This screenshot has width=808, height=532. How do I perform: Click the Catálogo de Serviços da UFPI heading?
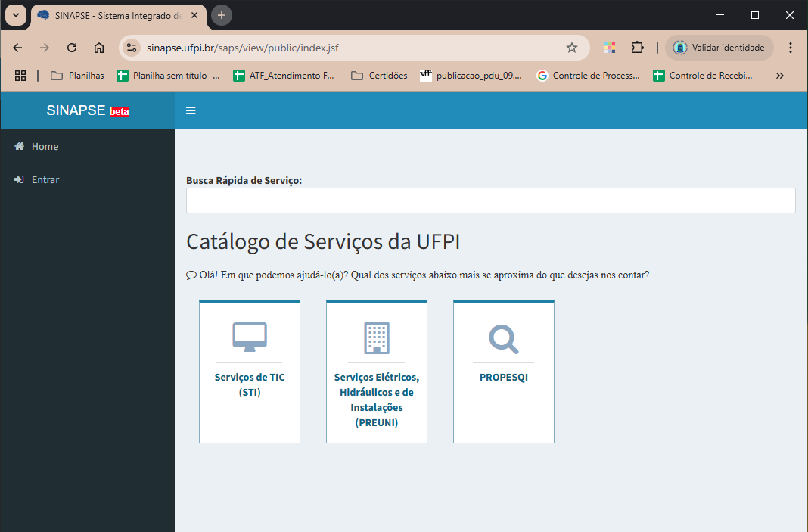323,241
